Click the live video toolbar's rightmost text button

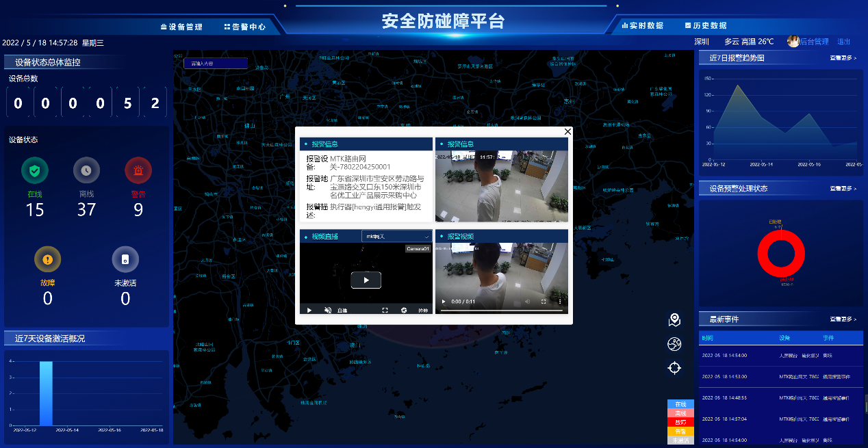pos(424,311)
